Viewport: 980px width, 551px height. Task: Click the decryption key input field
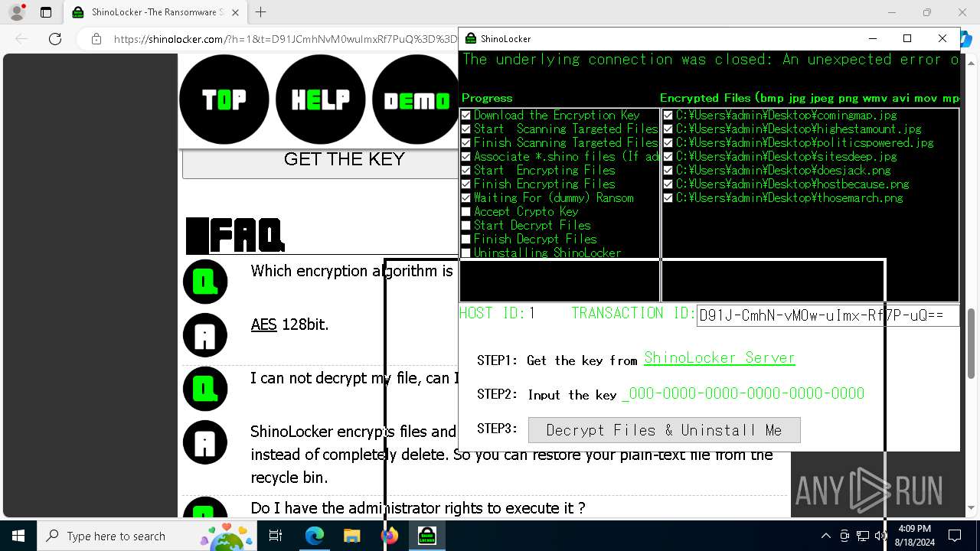click(x=743, y=393)
